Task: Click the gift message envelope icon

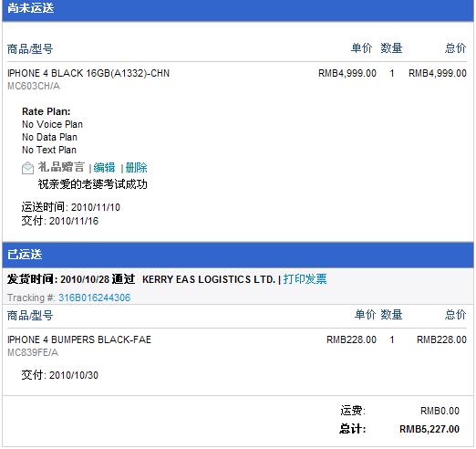Action: point(27,168)
